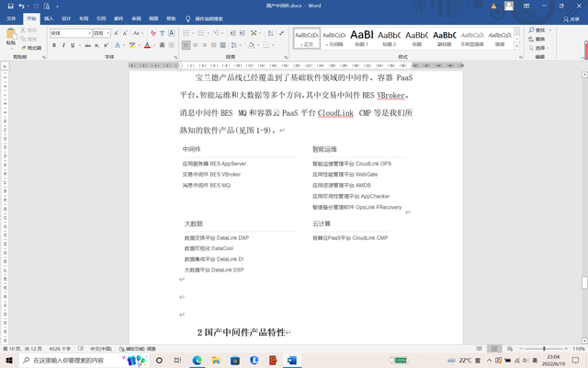Viewport: 588px width, 368px height.
Task: Click the Paste clipboard icon
Action: coord(11,34)
